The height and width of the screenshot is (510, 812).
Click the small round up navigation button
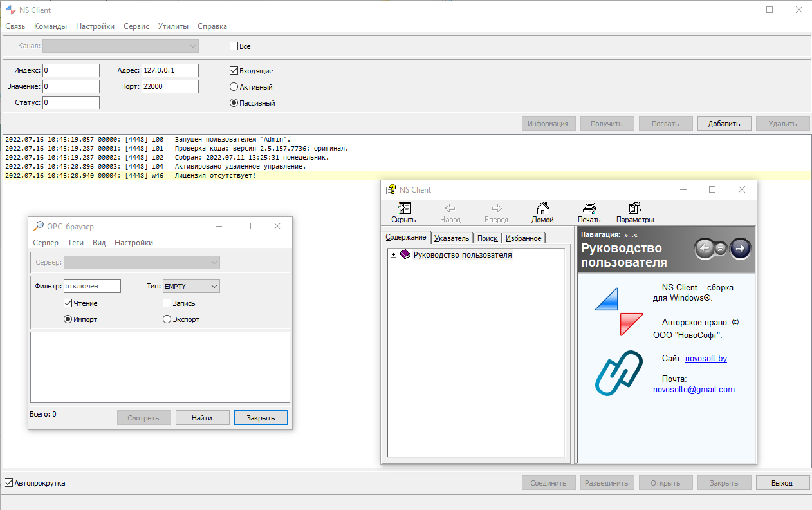(722, 249)
